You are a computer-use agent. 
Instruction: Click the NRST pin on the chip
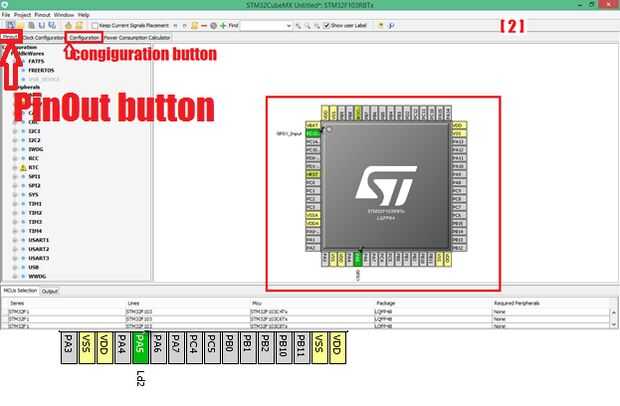pos(312,174)
